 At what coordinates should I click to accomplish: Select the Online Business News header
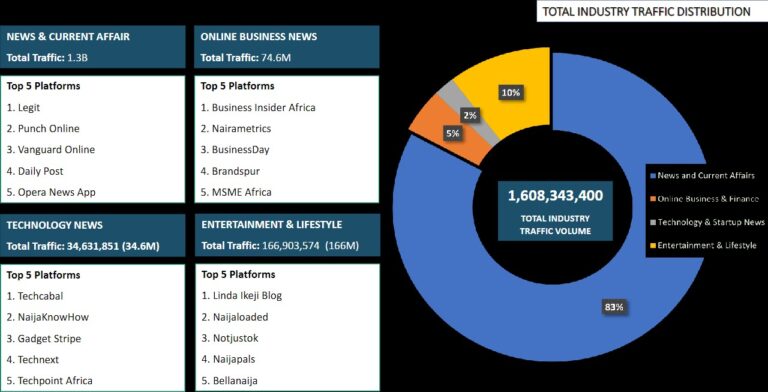tap(259, 37)
